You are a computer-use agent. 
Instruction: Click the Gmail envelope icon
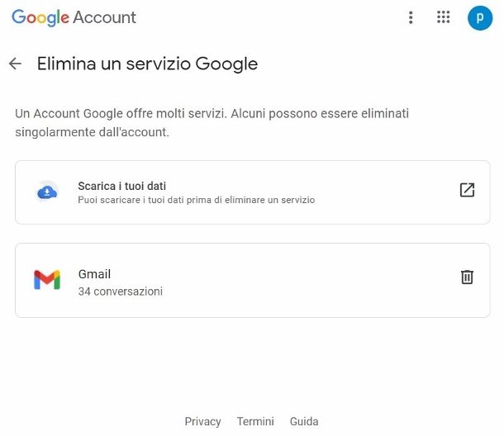(47, 280)
